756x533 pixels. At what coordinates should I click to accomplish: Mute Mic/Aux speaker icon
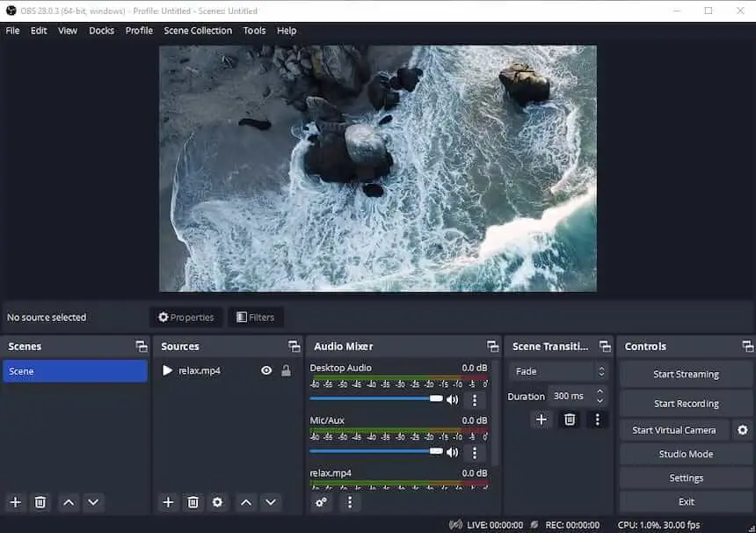point(452,452)
